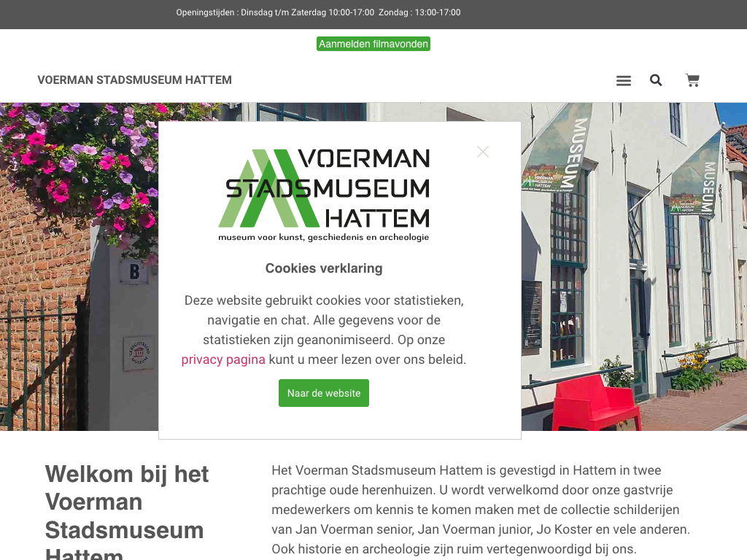
Task: Click the cookie explanation paragraph text
Action: coord(324,330)
